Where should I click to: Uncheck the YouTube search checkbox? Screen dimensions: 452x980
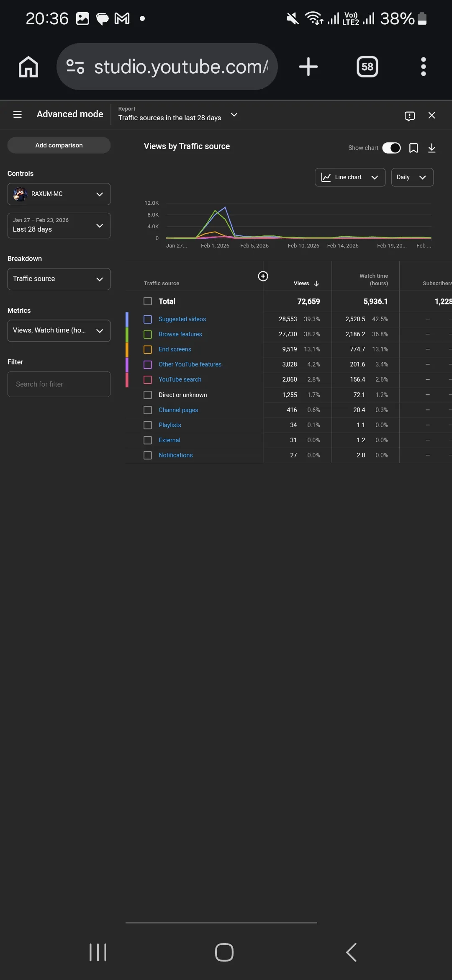pos(148,379)
